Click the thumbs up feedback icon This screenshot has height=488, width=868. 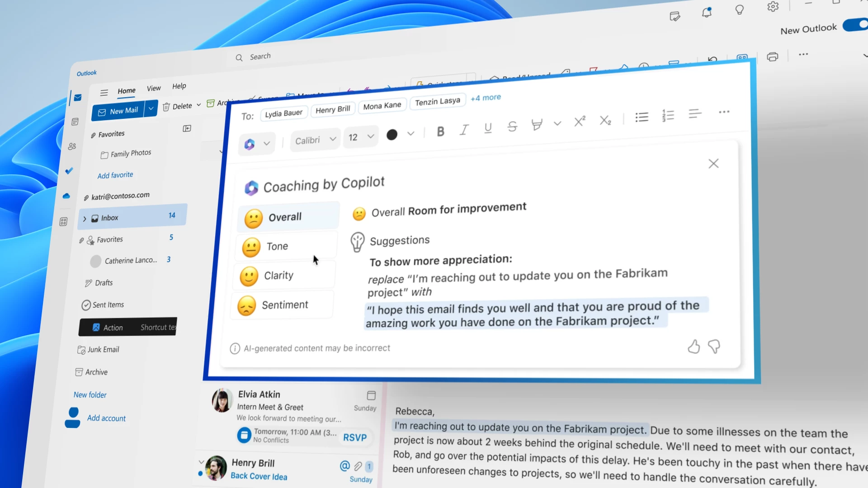(x=693, y=346)
